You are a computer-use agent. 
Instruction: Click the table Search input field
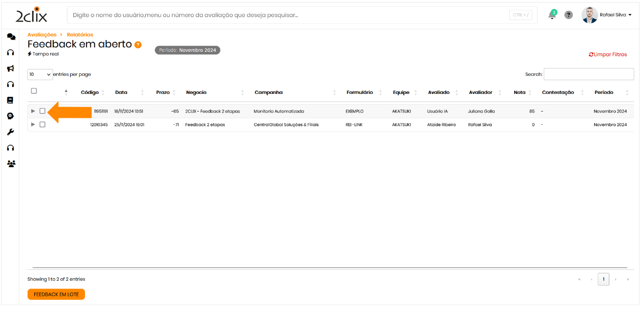588,74
